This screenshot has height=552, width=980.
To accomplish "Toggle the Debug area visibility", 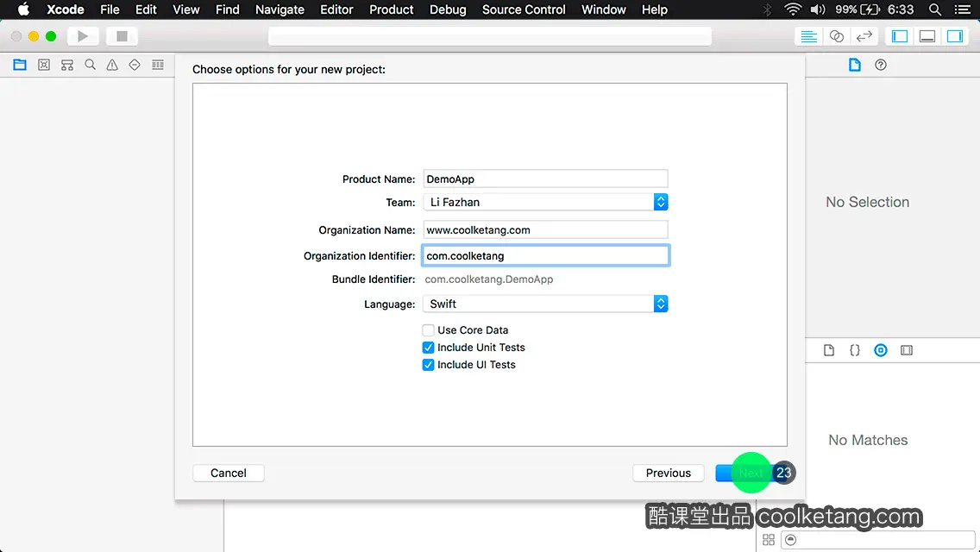I will coord(927,36).
